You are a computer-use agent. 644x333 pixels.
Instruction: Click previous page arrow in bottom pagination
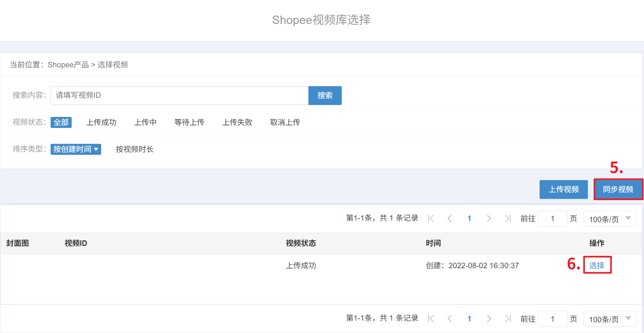coord(450,319)
